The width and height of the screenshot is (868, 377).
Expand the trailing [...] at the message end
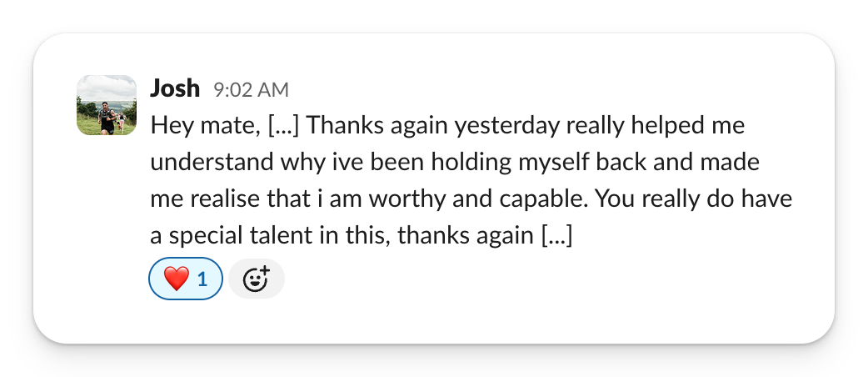(557, 236)
